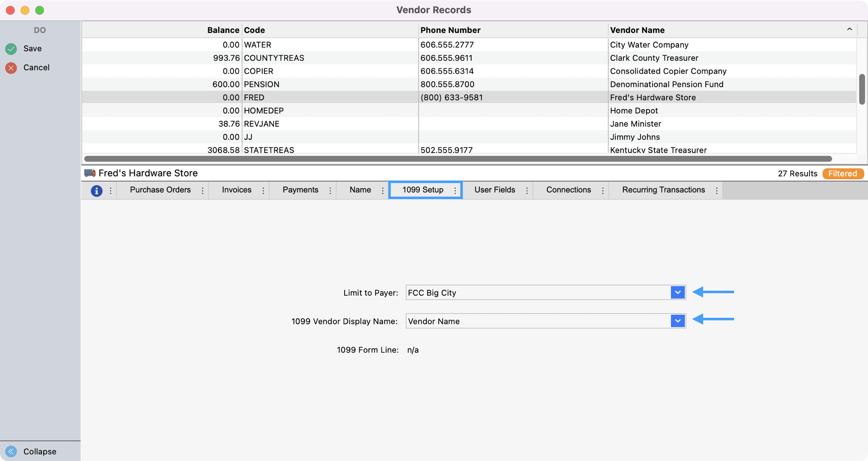Viewport: 868px width, 461px height.
Task: Click the red Cancel X icon
Action: (11, 68)
